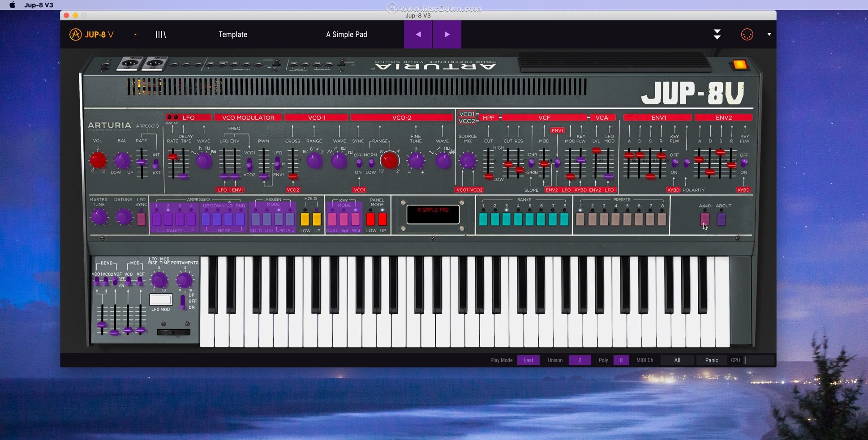Viewport: 868px width, 440px height.
Task: Adjust the red VOL knob
Action: coord(98,160)
